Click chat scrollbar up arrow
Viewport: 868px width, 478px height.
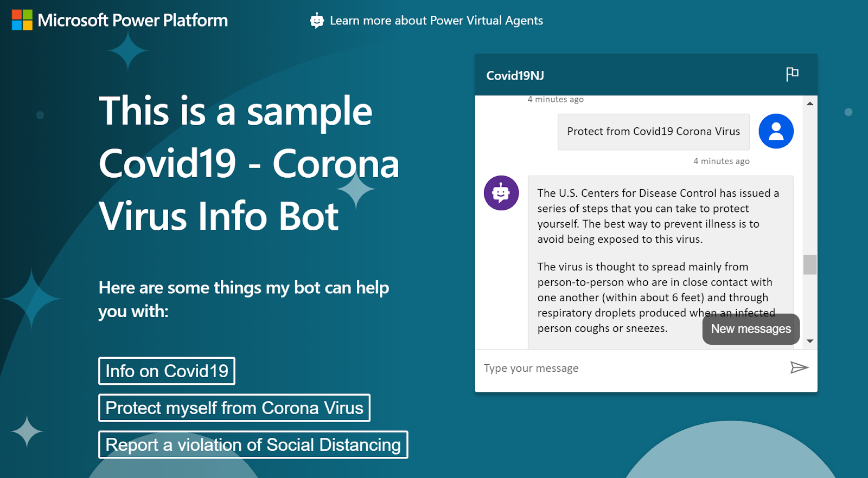click(x=810, y=103)
